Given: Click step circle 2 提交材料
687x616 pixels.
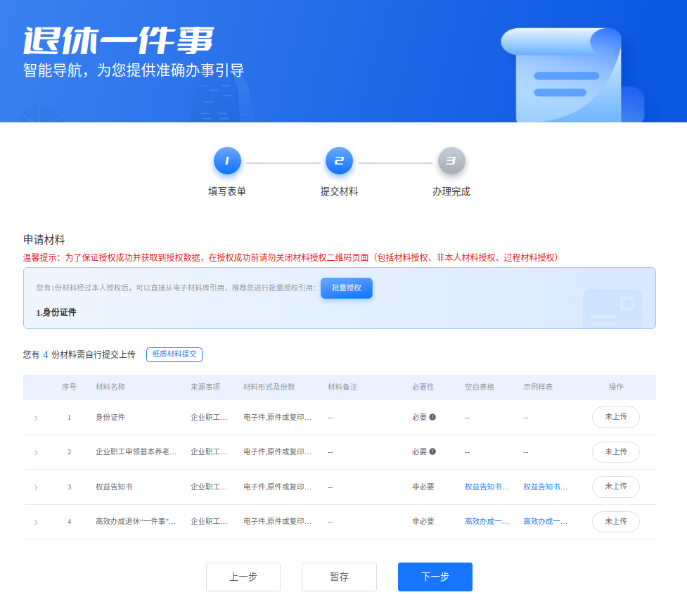Looking at the screenshot, I should (339, 160).
